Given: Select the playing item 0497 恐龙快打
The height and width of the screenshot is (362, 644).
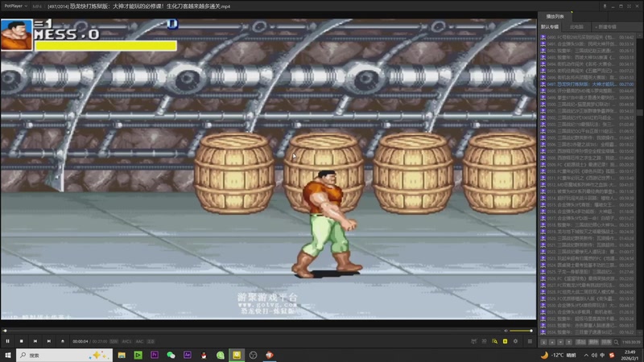Looking at the screenshot, I should click(588, 84).
